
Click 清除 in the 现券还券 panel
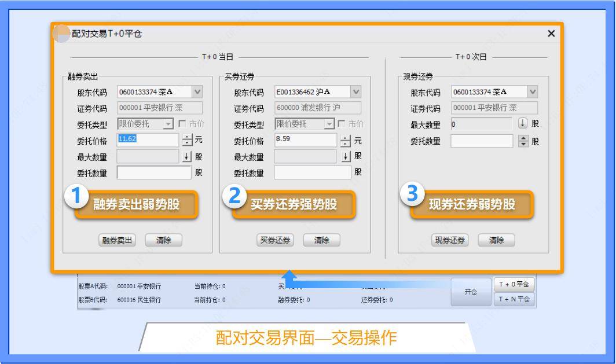pos(496,240)
